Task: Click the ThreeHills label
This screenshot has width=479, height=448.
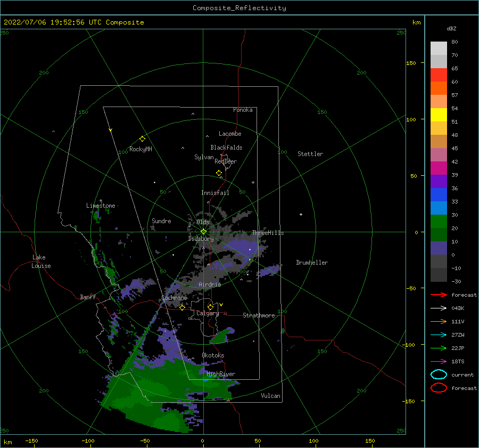Action: 268,233
